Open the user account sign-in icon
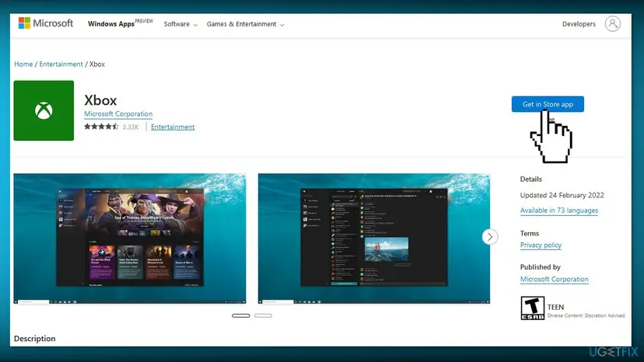644x362 pixels. [612, 24]
